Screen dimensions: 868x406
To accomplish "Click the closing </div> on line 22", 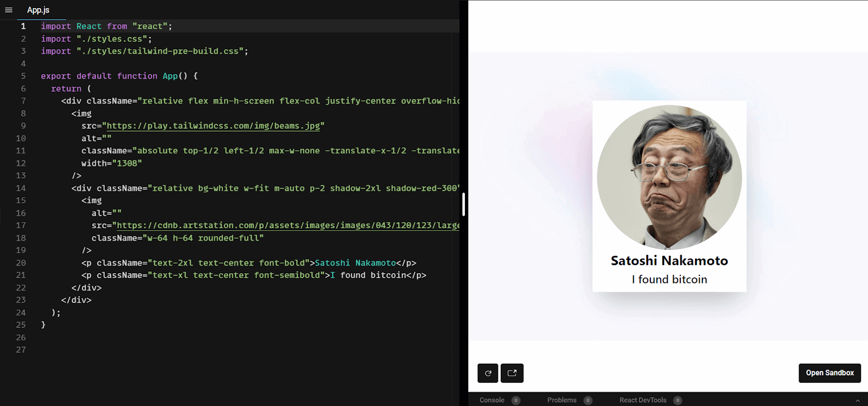I will 86,288.
